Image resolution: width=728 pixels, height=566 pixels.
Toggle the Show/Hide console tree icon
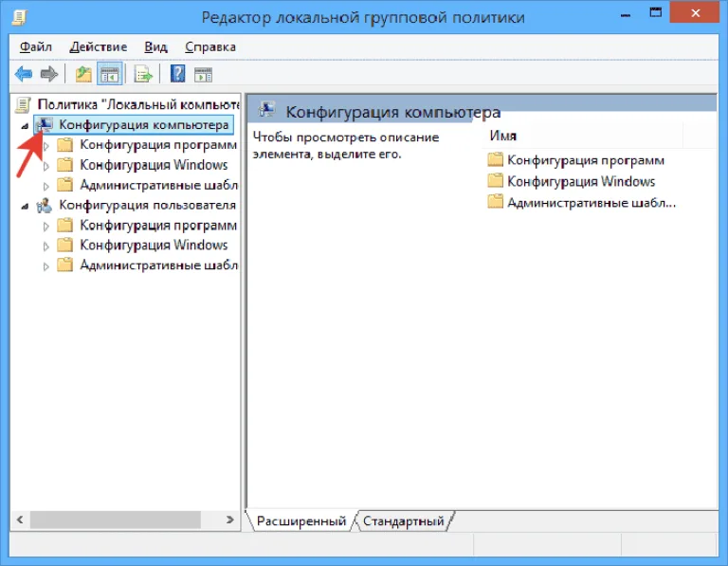(110, 74)
